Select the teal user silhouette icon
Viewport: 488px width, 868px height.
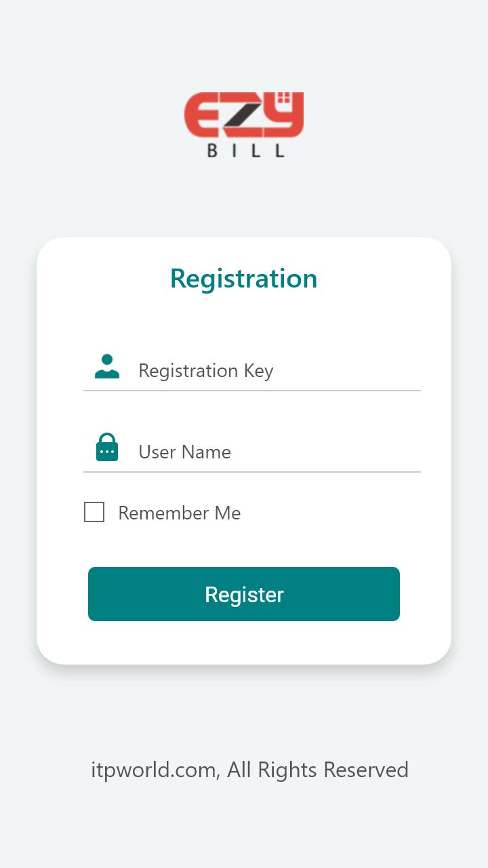(107, 366)
